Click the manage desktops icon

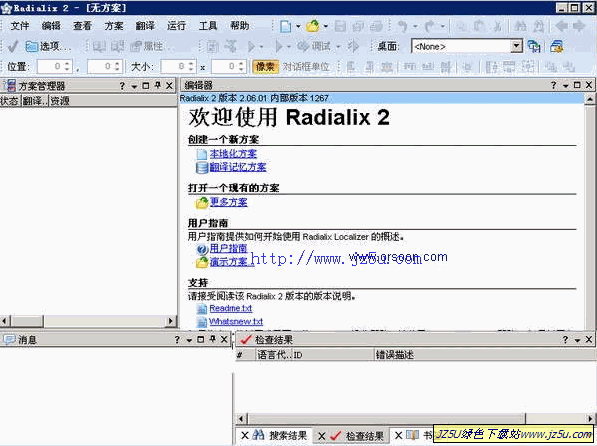point(557,46)
